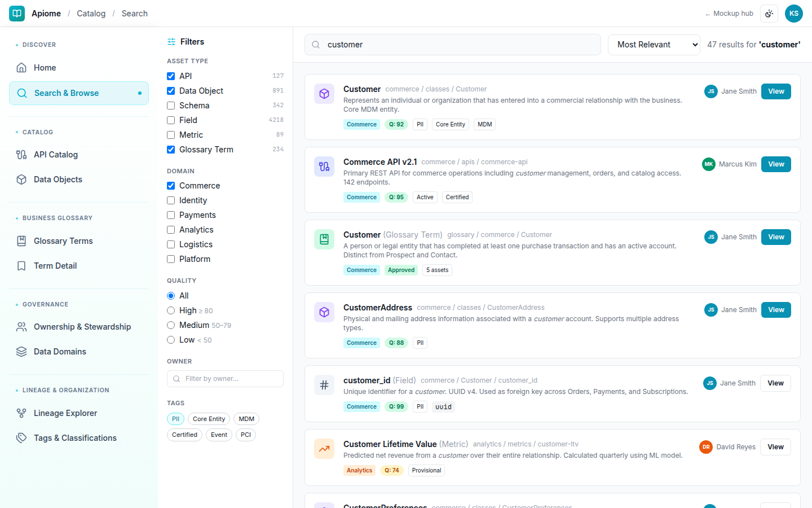Click the Customer class cube icon
This screenshot has height=508, width=812.
(324, 94)
